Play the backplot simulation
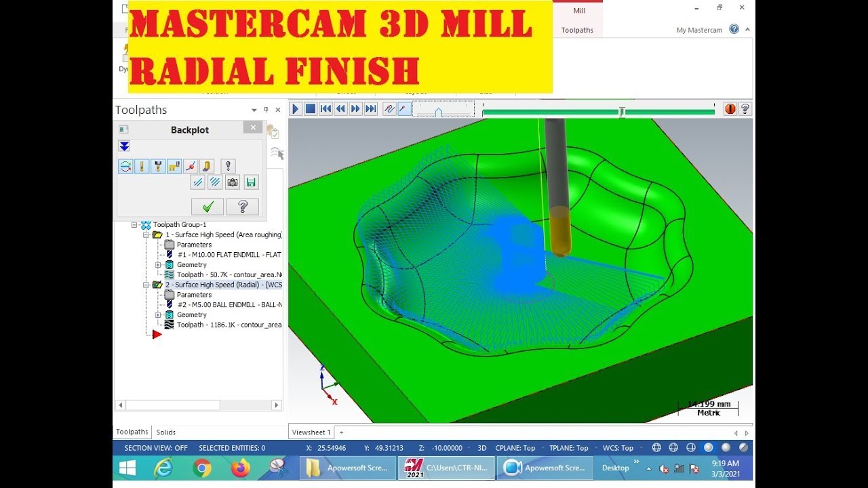The width and height of the screenshot is (868, 488). [296, 108]
